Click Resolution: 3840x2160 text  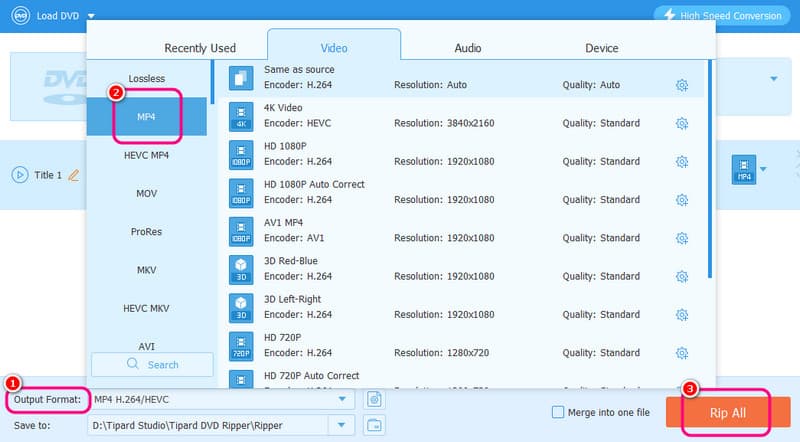pos(444,123)
